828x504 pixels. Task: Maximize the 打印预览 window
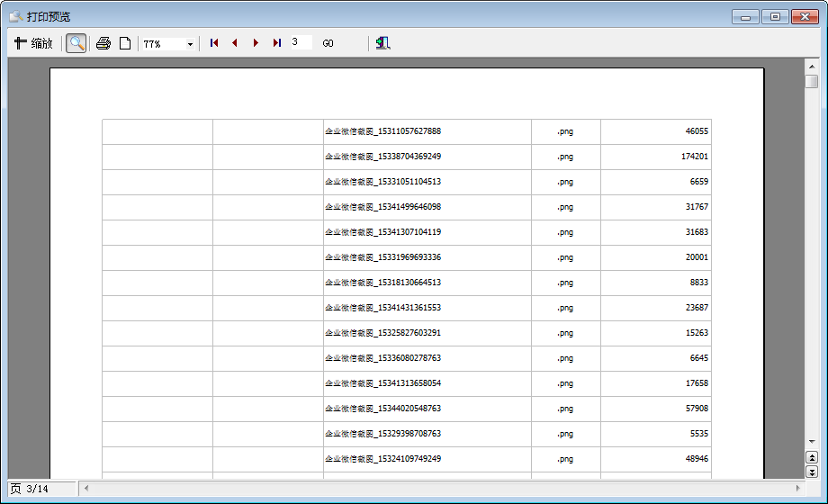click(x=774, y=16)
